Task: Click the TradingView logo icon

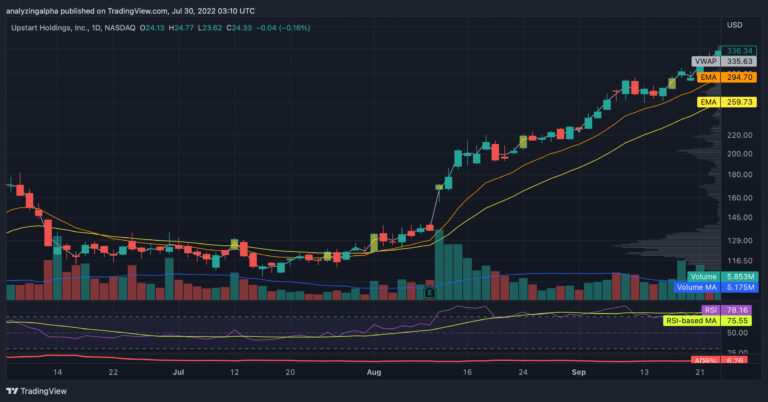Action: point(13,391)
